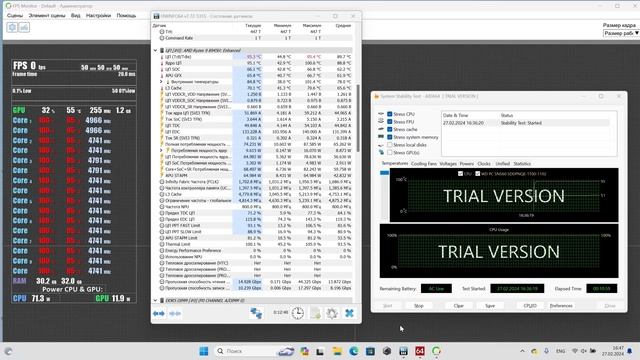Image resolution: width=640 pixels, height=360 pixels.
Task: Switch to Powers tab
Action: pos(467,164)
